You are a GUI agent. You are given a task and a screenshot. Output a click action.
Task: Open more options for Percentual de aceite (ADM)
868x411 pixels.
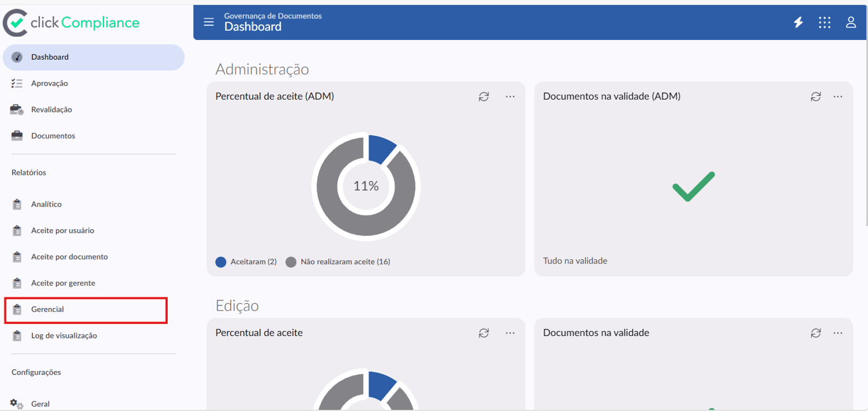[510, 97]
